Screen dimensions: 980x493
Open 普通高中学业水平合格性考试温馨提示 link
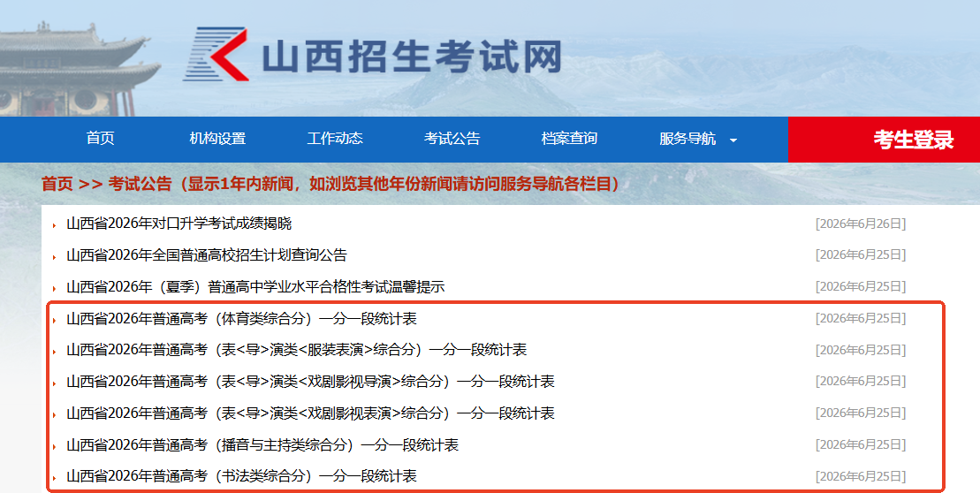coord(255,287)
